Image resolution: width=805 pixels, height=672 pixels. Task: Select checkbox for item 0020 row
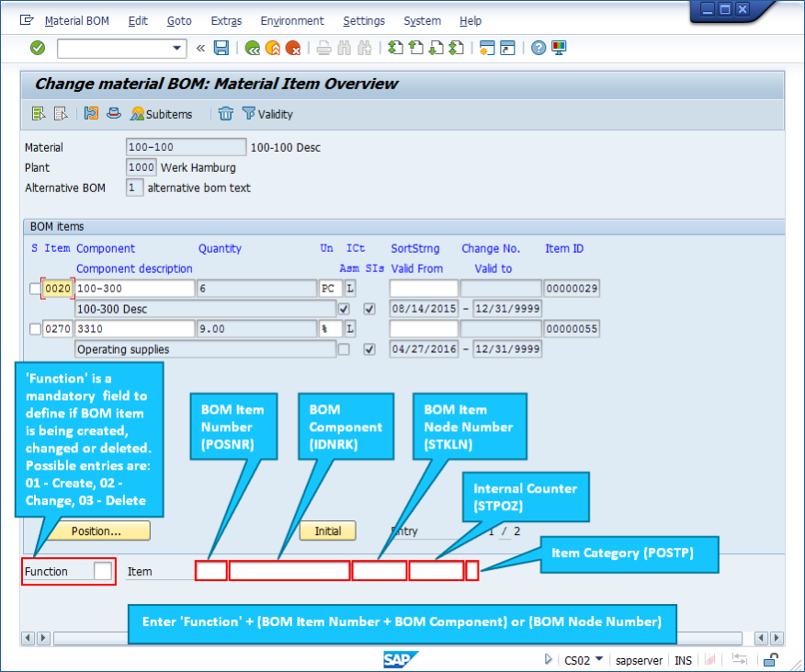point(35,289)
